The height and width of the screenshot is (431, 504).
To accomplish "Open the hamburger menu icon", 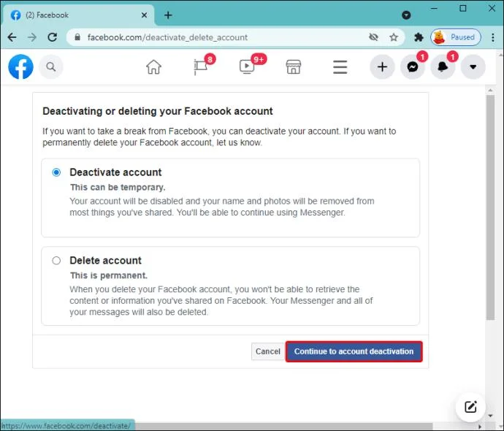I will (x=340, y=67).
